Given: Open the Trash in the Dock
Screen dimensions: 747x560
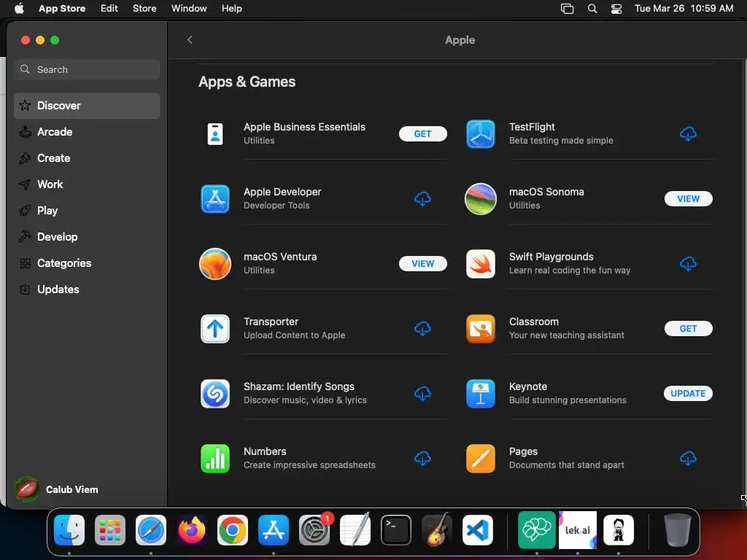Looking at the screenshot, I should coord(678,530).
